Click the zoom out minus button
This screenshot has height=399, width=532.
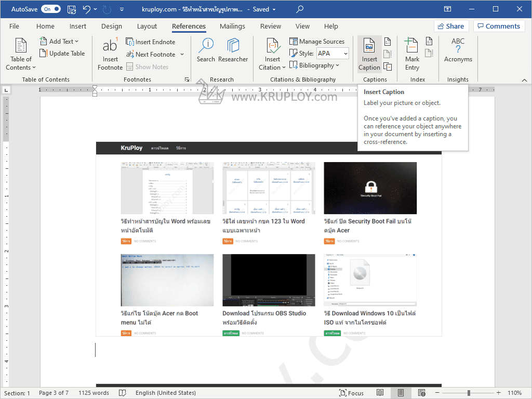coord(437,393)
